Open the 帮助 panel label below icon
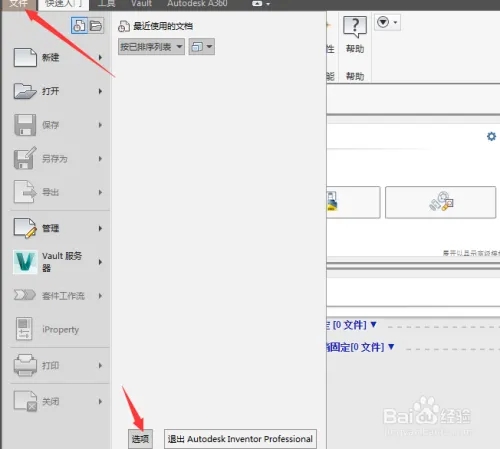The image size is (500, 449). coord(355,76)
